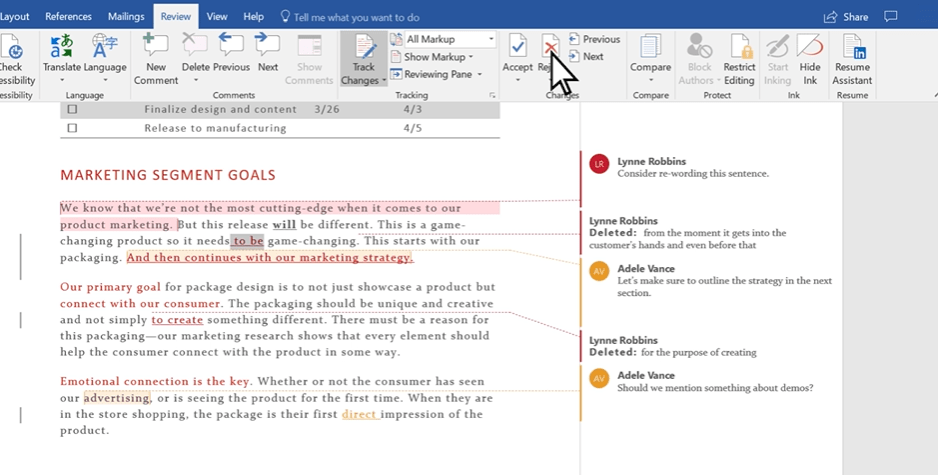Click the Block Authors icon
This screenshot has height=475, width=938.
click(699, 47)
